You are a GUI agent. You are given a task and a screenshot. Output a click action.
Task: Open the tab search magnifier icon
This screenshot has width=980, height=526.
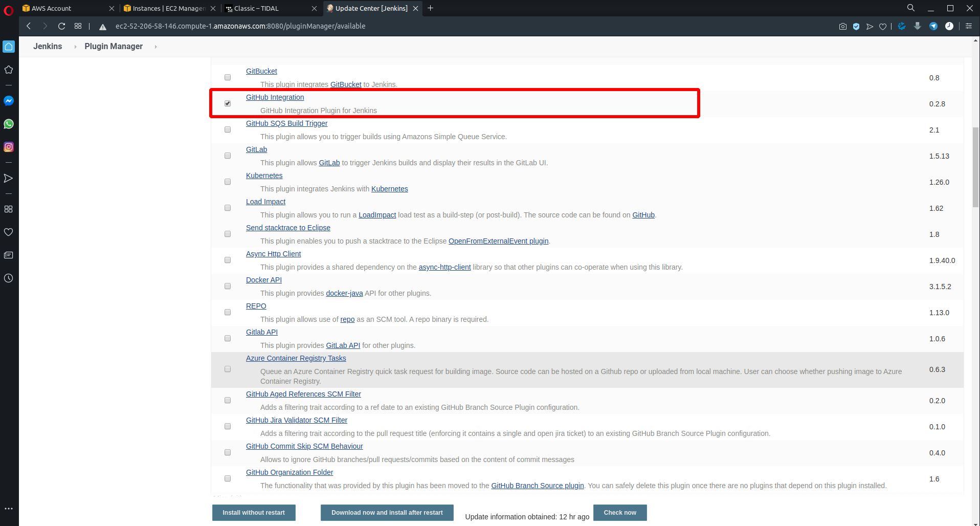tap(911, 8)
